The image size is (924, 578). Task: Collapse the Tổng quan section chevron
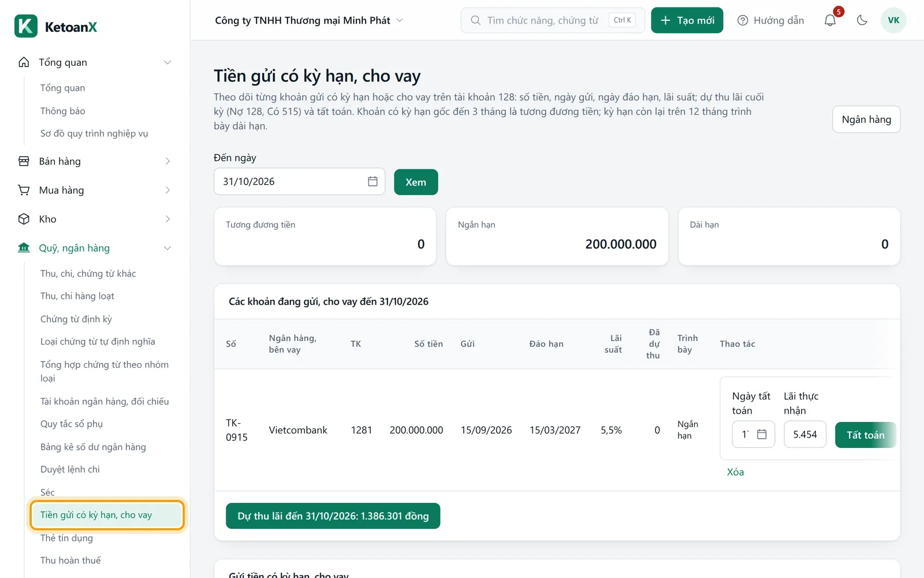pyautogui.click(x=167, y=62)
